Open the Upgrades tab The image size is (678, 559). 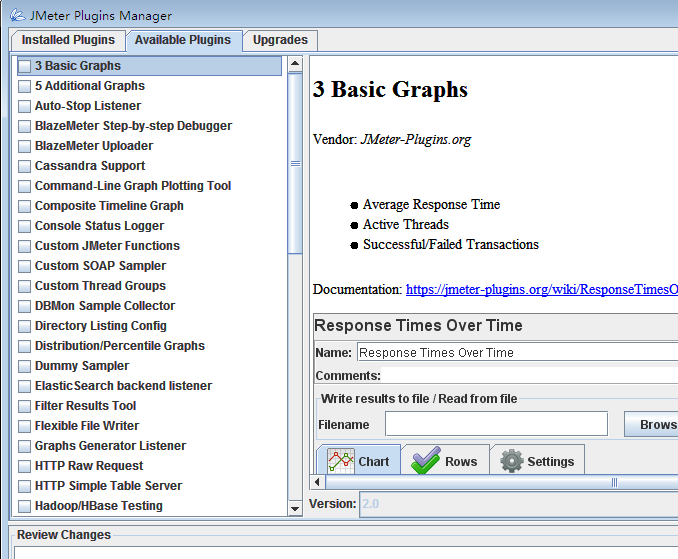pyautogui.click(x=280, y=40)
